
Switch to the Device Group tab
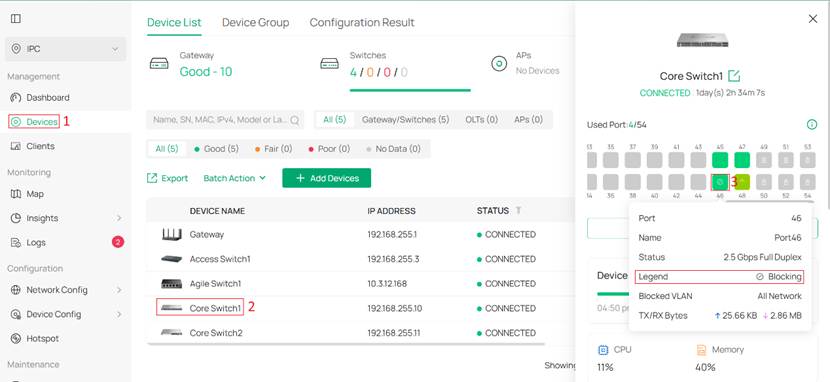255,22
